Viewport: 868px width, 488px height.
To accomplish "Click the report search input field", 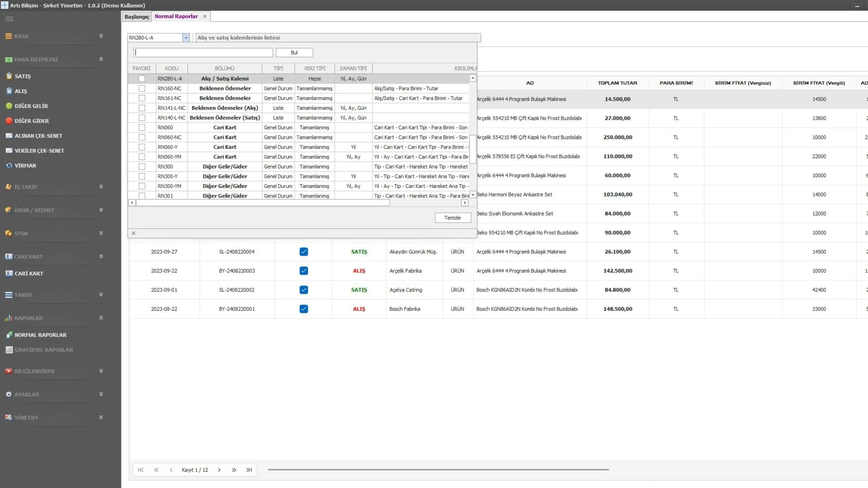I will [x=203, y=53].
